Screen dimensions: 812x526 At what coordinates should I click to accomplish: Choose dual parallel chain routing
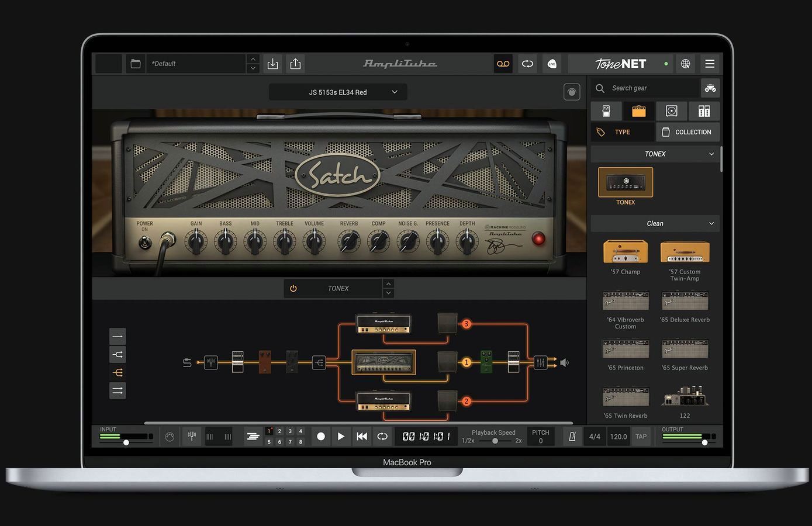118,390
